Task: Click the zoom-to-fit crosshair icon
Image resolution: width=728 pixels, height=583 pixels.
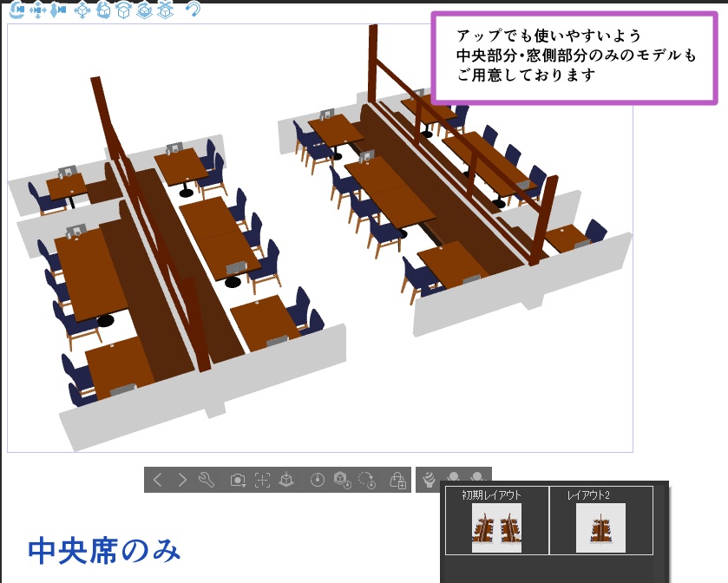Action: click(265, 480)
